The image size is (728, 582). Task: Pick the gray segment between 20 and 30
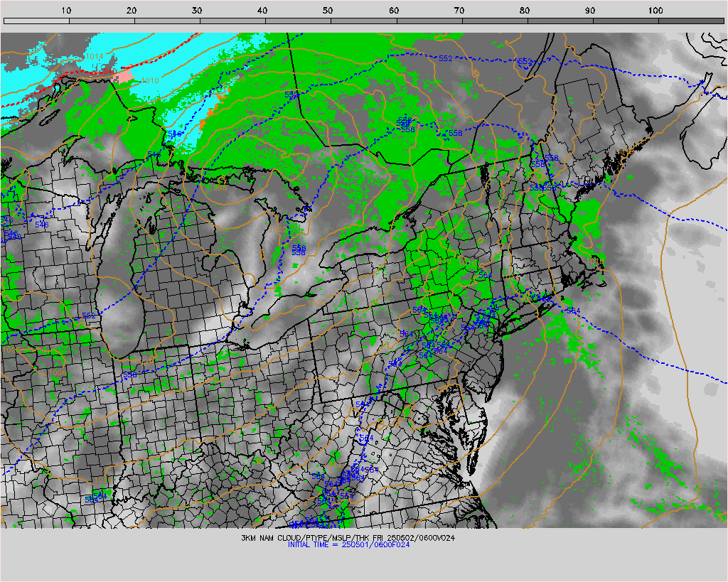(167, 21)
